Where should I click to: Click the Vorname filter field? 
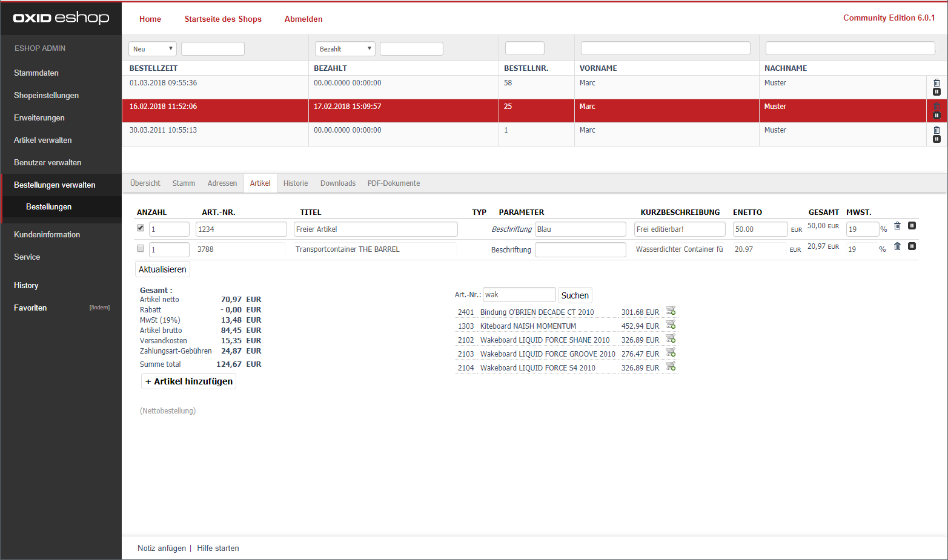(665, 48)
